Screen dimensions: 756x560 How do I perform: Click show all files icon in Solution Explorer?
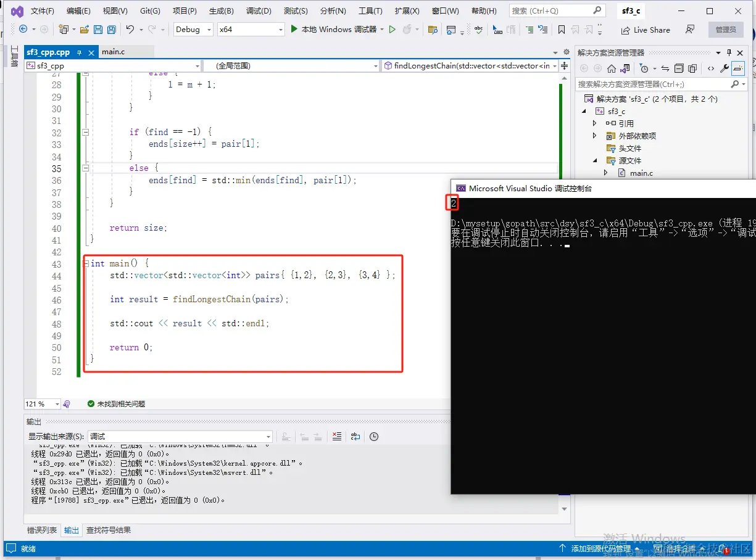(x=692, y=68)
